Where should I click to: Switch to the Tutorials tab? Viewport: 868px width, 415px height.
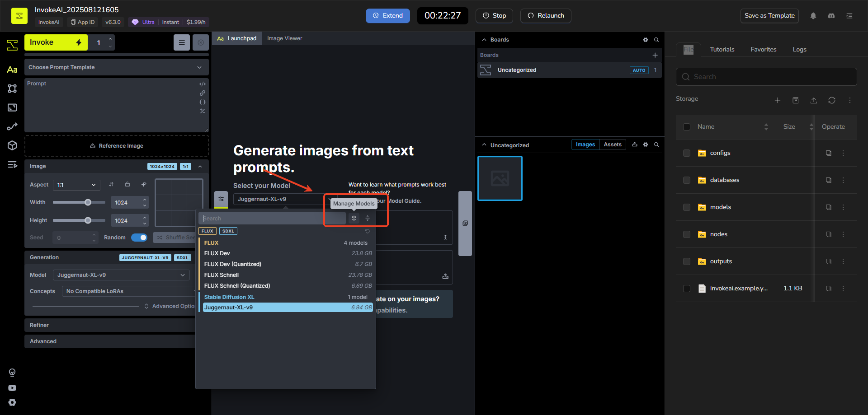click(x=722, y=49)
